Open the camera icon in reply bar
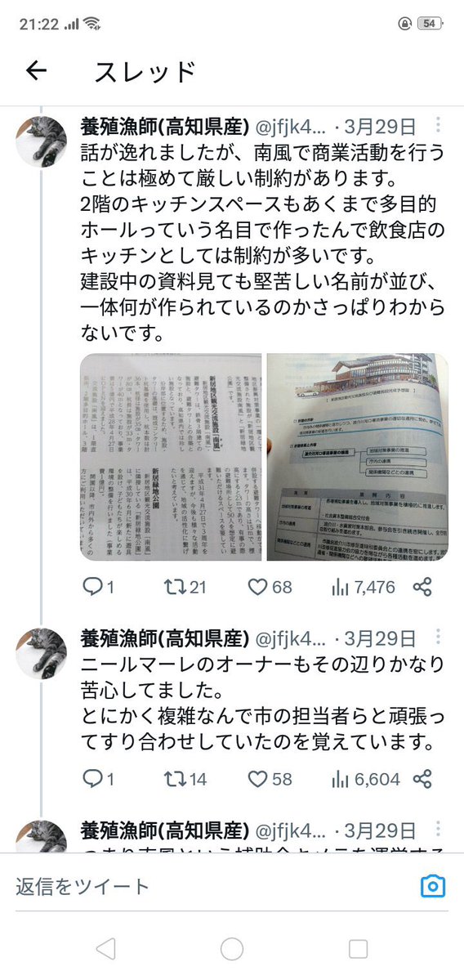This screenshot has width=464, height=980. (432, 886)
